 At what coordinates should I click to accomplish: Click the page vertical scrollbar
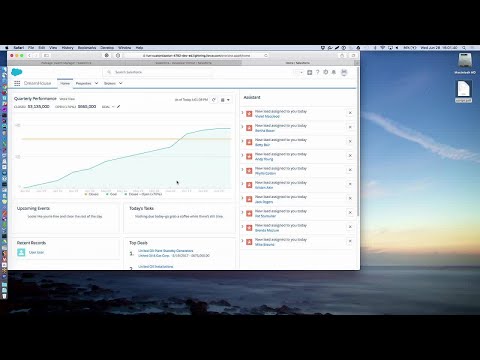point(358,142)
